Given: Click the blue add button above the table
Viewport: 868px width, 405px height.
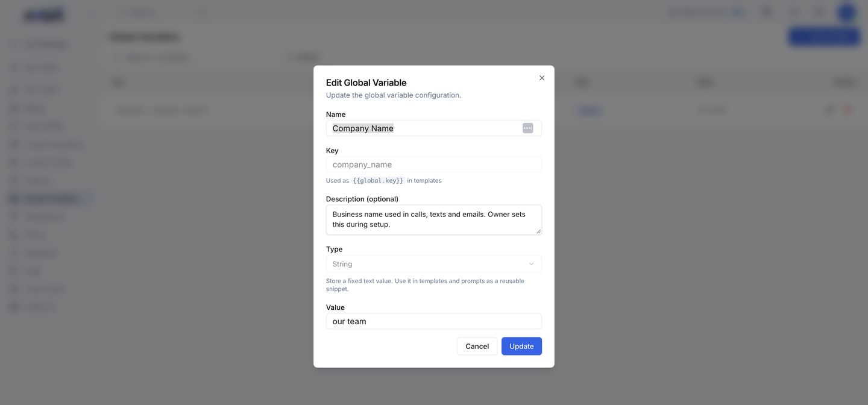Looking at the screenshot, I should coord(824,37).
